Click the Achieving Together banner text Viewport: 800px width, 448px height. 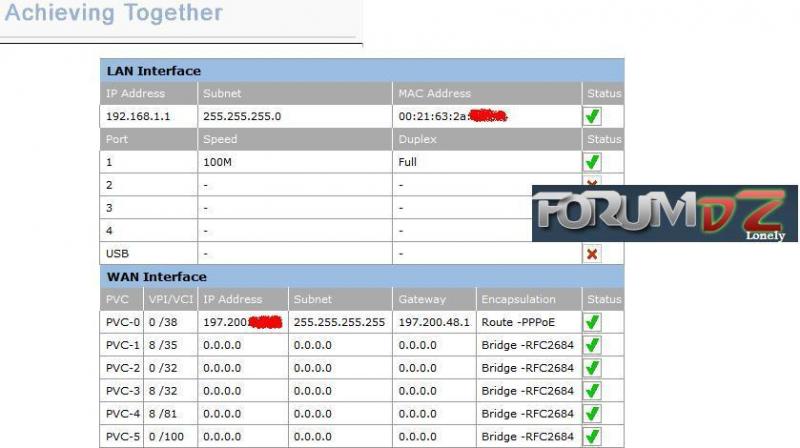[x=114, y=15]
